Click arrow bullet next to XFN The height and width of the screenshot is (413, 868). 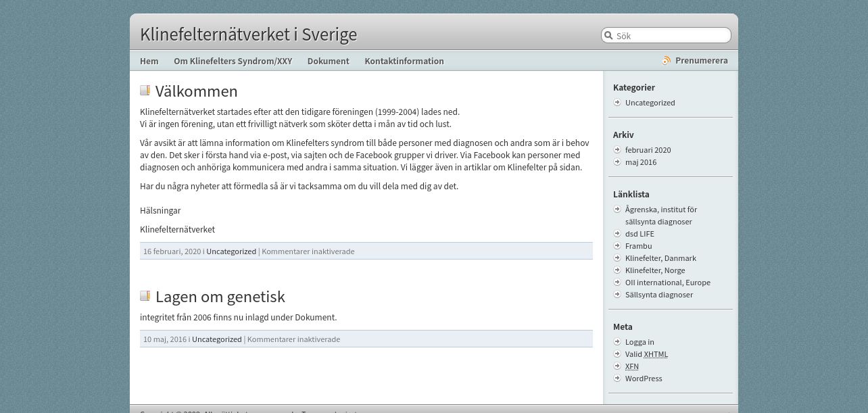point(617,366)
